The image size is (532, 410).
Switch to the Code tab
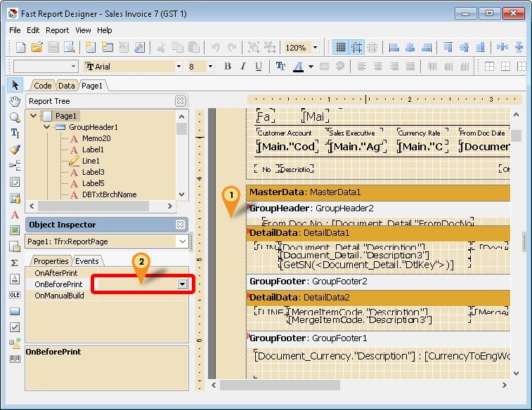pyautogui.click(x=43, y=85)
